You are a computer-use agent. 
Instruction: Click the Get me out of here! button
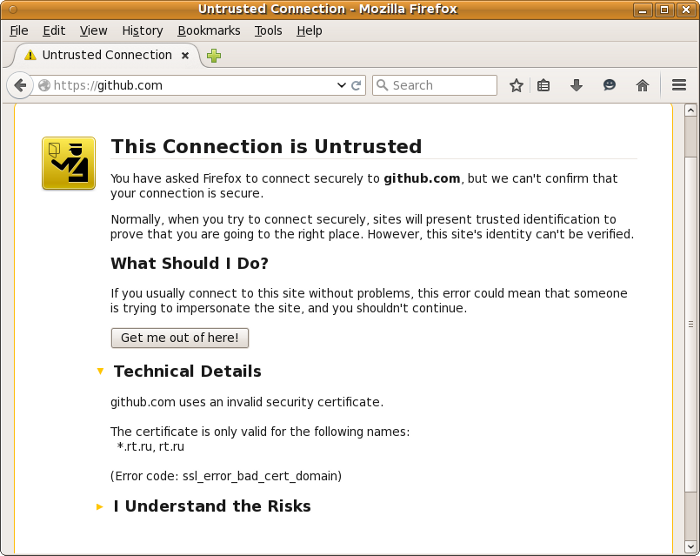[180, 338]
